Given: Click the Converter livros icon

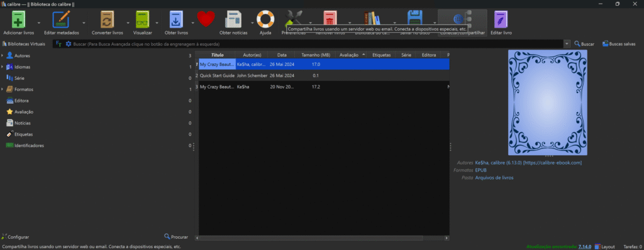Looking at the screenshot, I should tap(107, 19).
